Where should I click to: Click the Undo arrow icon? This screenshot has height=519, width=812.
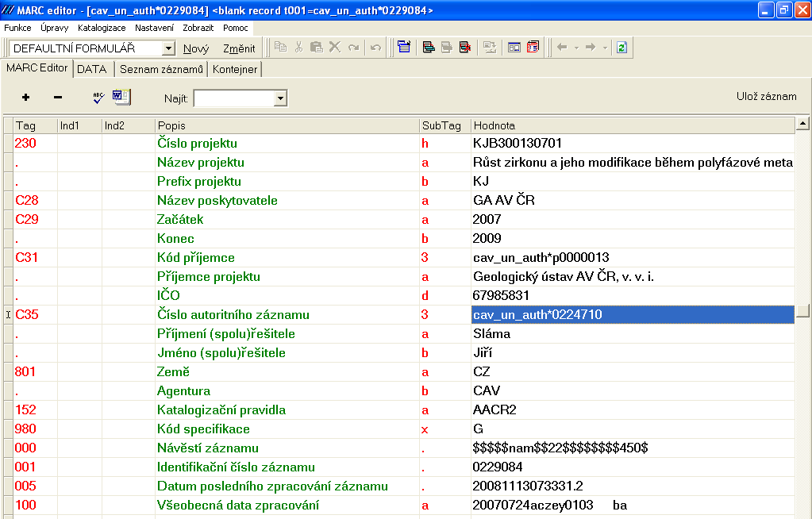pyautogui.click(x=375, y=48)
